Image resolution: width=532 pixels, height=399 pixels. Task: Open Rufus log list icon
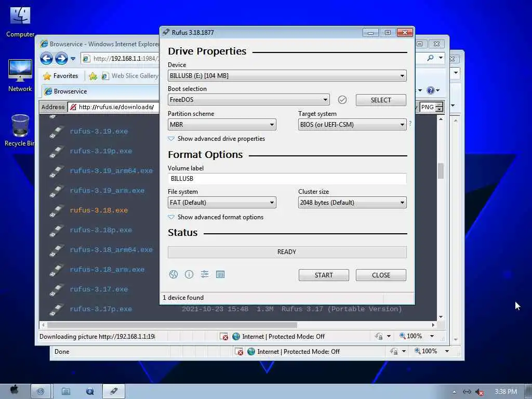point(220,274)
